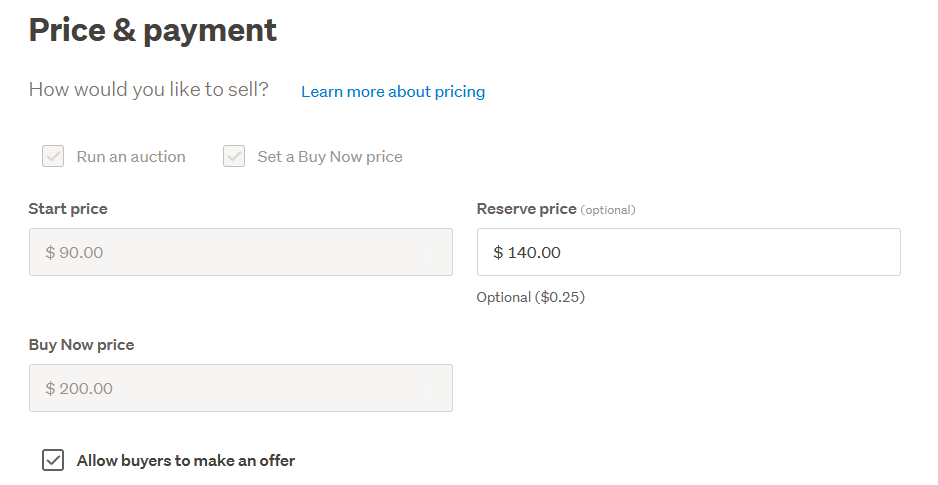
Task: Click the How would you like to sell? text
Action: tap(149, 90)
